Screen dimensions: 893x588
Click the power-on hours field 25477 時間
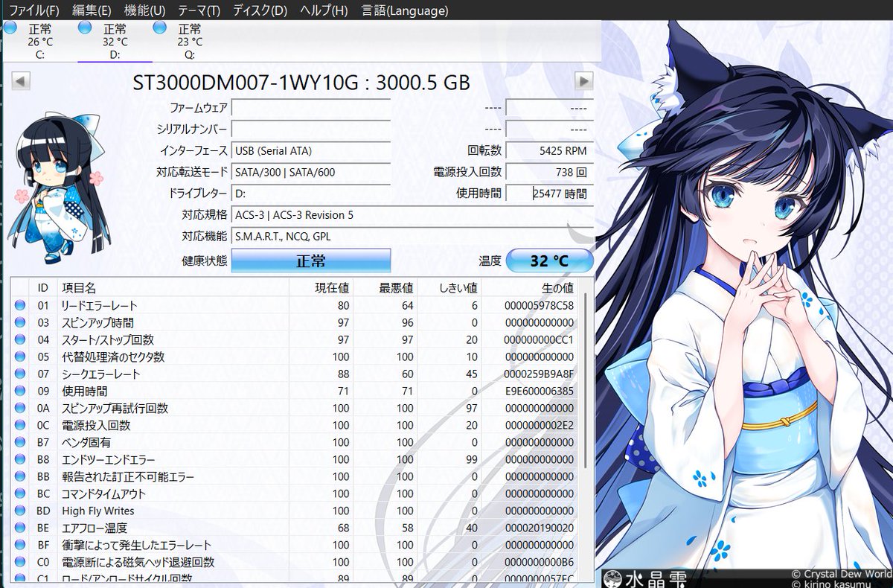pyautogui.click(x=549, y=194)
